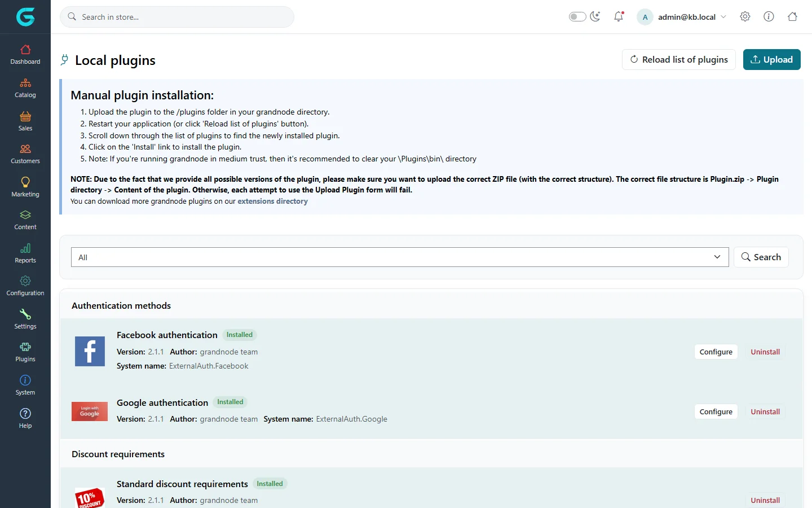812x508 pixels.
Task: Open the System sidebar menu
Action: (x=25, y=386)
